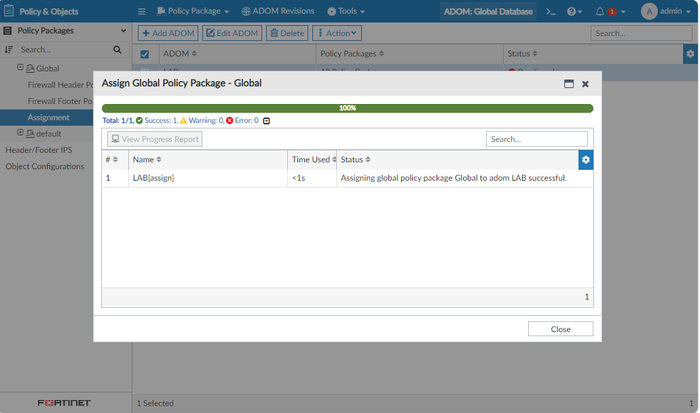Open the help question mark menu
Viewport: 700px width, 413px height.
click(574, 12)
